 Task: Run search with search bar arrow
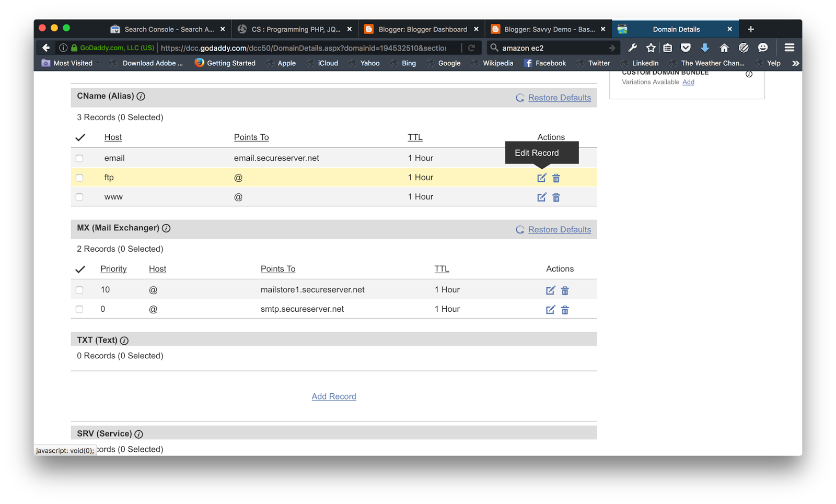click(x=612, y=48)
